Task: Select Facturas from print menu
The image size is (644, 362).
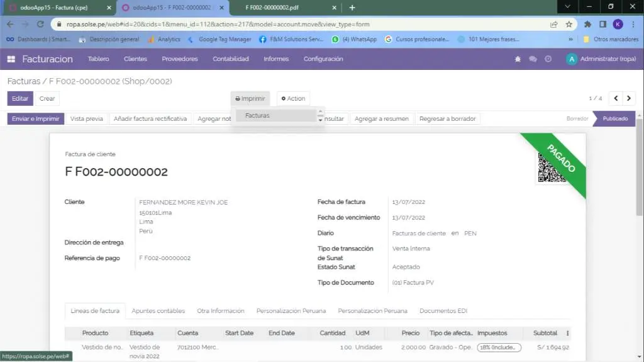Action: pos(258,116)
